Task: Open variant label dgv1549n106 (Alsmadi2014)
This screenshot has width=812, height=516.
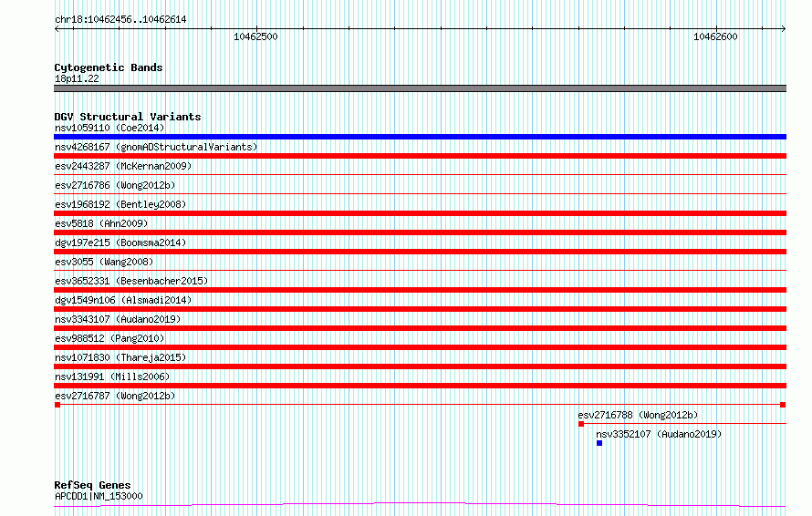Action: click(x=123, y=300)
